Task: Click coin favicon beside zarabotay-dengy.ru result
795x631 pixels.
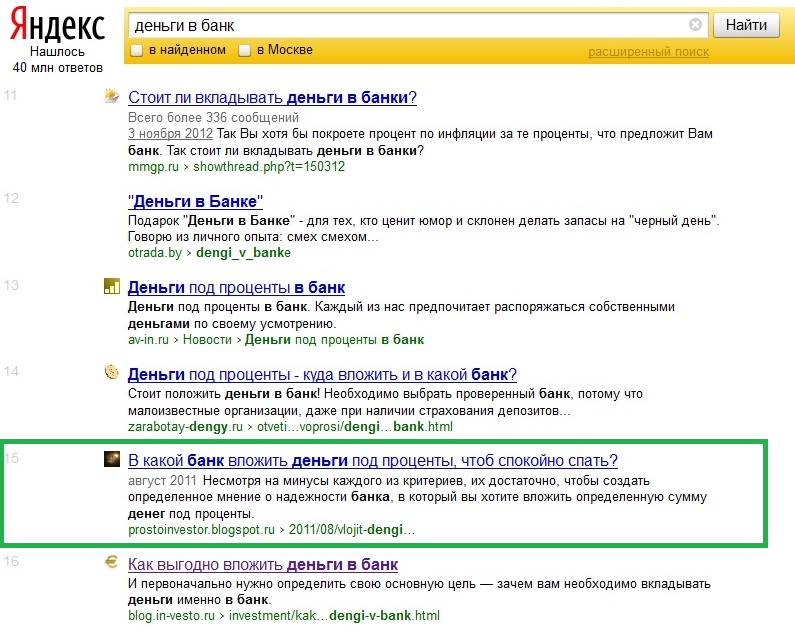Action: tap(112, 372)
